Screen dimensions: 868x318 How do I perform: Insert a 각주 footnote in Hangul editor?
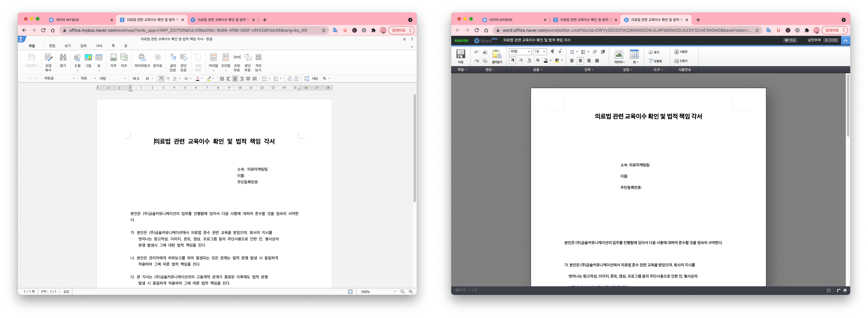(x=113, y=60)
